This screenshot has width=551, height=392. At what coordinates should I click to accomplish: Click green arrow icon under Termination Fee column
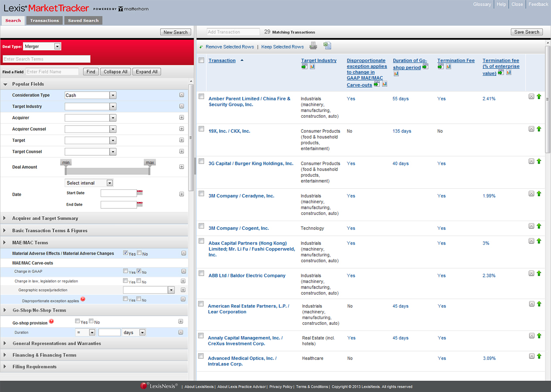(440, 66)
